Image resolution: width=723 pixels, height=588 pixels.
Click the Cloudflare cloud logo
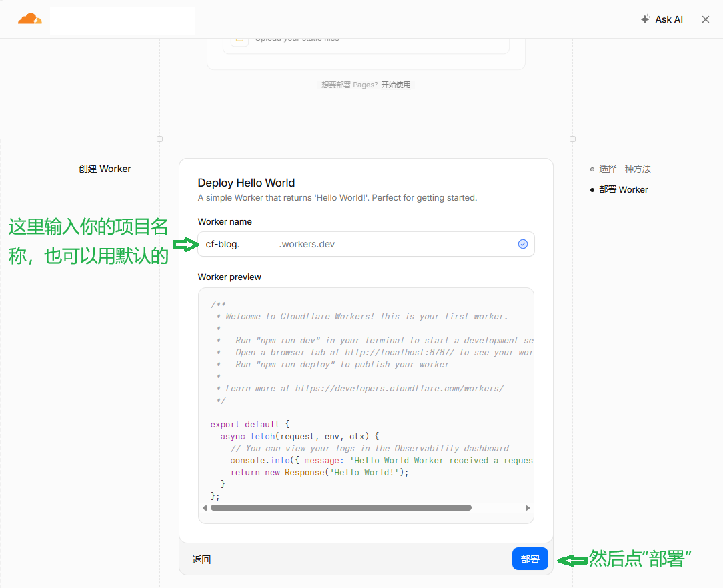point(30,19)
